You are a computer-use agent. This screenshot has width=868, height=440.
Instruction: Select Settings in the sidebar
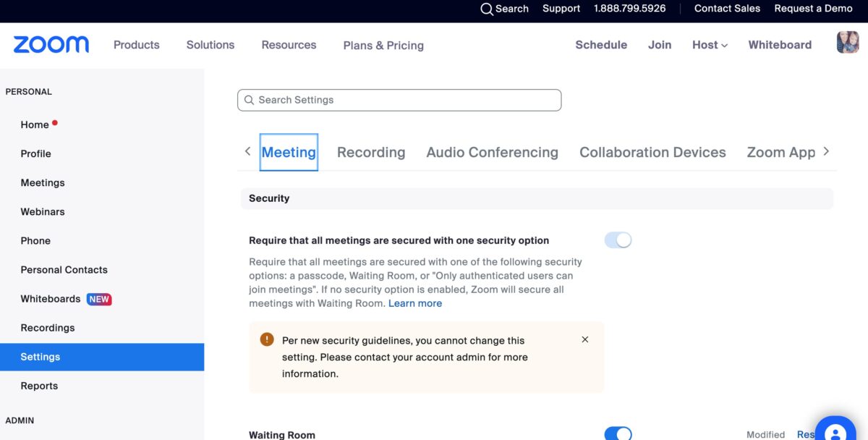102,357
